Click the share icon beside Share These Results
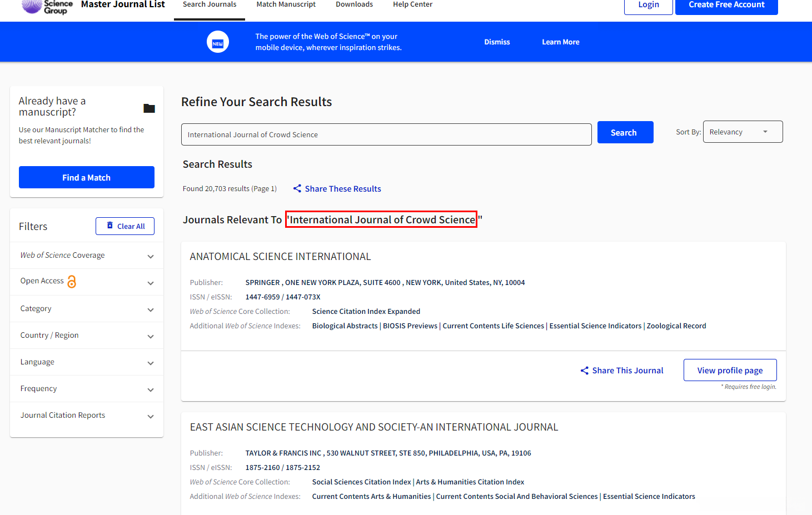 (297, 189)
